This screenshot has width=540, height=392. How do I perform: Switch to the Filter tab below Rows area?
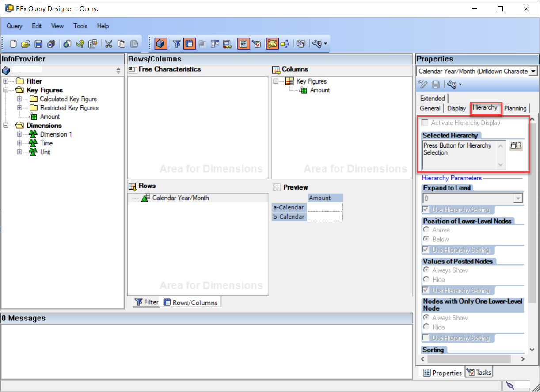coord(147,302)
